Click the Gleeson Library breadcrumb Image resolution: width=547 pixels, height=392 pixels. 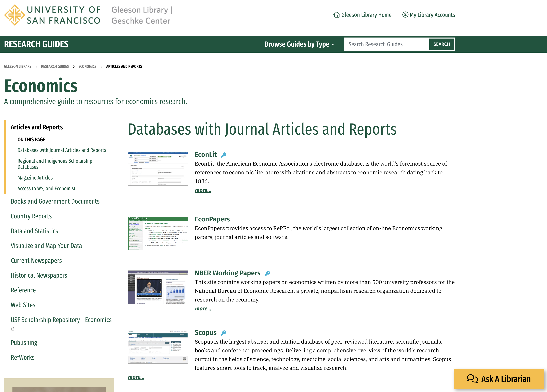[x=18, y=66]
